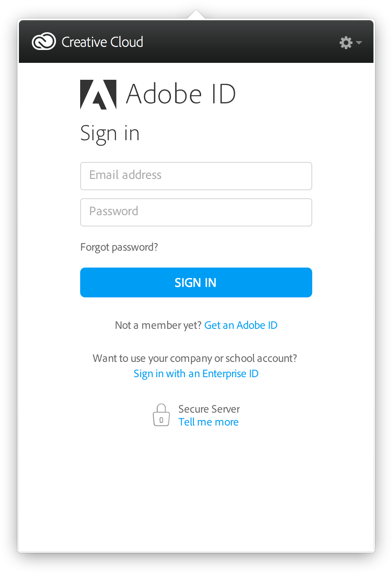
Task: Click inside the Password field
Action: [196, 212]
